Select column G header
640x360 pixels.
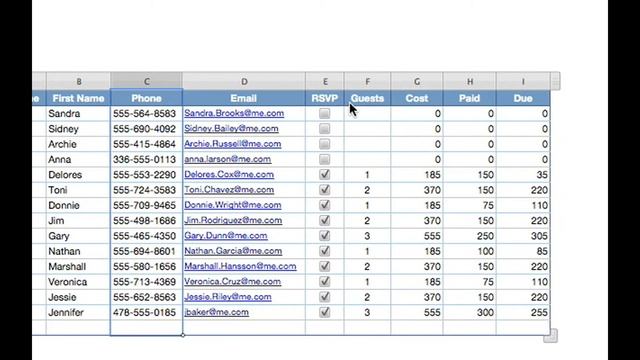[x=417, y=82]
